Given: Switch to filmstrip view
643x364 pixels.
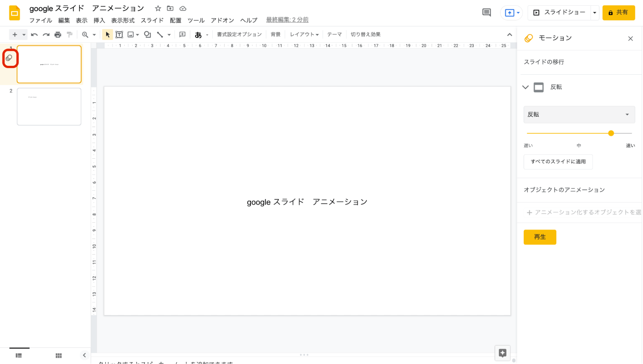Looking at the screenshot, I should pos(19,355).
